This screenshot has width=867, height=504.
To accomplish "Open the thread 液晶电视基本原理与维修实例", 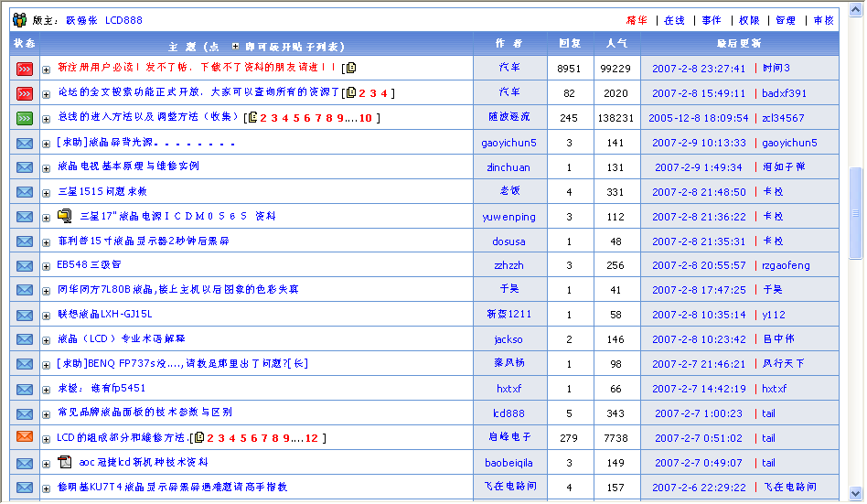I will [x=128, y=167].
